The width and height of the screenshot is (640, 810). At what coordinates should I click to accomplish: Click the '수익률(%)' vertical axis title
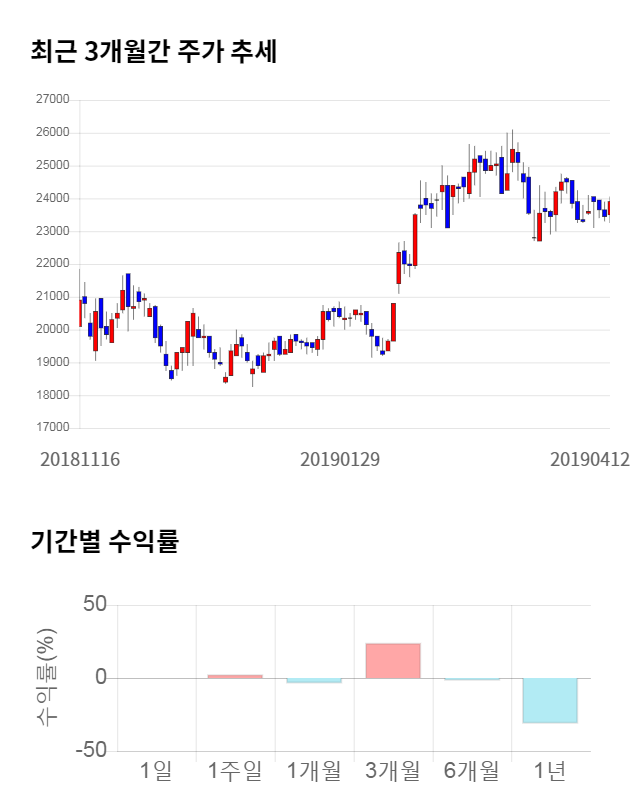47,677
